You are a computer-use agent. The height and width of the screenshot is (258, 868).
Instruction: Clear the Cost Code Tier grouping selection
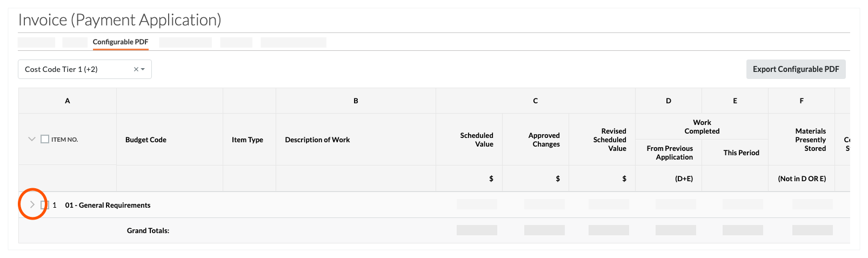pyautogui.click(x=136, y=69)
